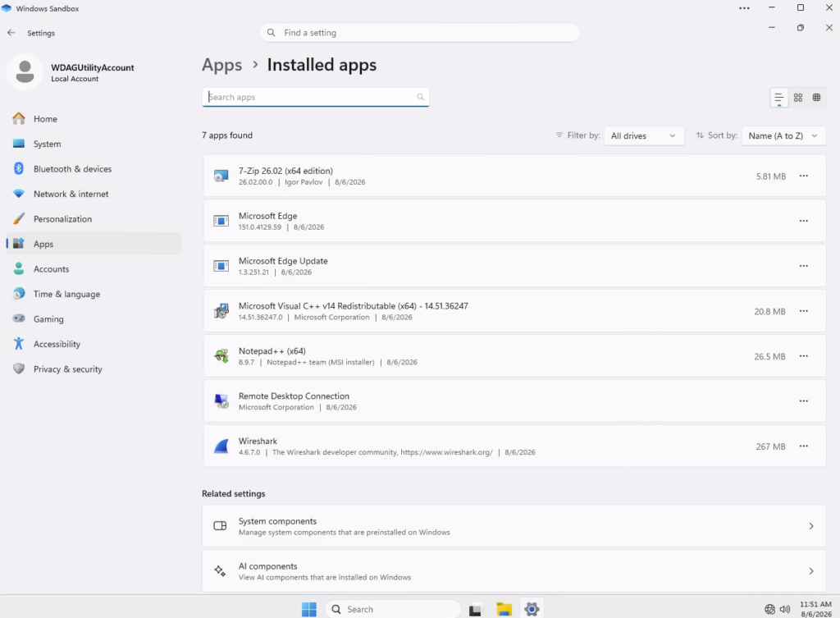Click the magnifier in Search apps box
The height and width of the screenshot is (618, 840).
(421, 97)
